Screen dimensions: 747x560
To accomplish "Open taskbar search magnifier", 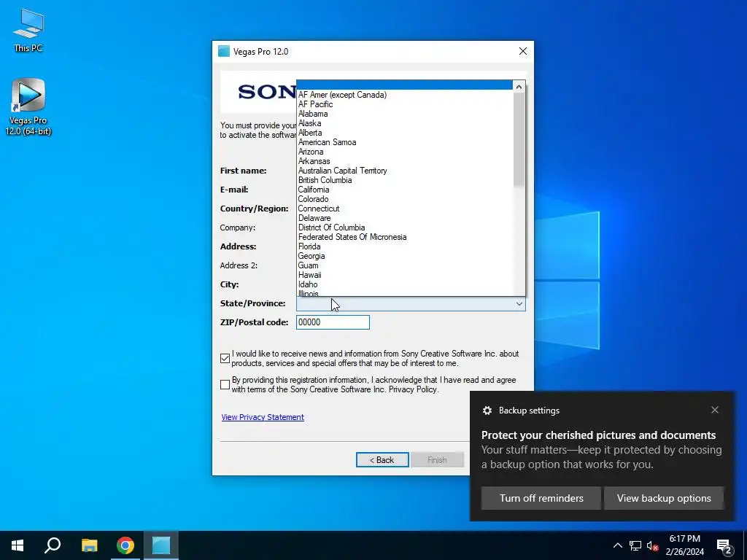I will [53, 545].
